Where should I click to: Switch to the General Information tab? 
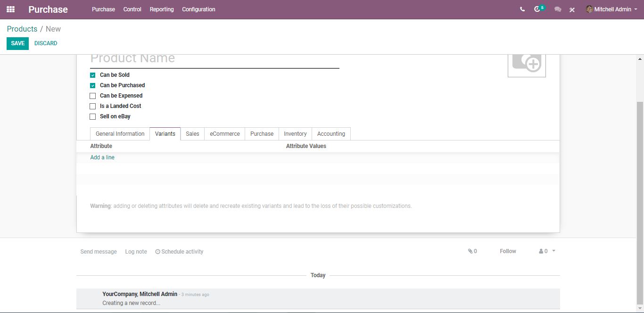[120, 134]
